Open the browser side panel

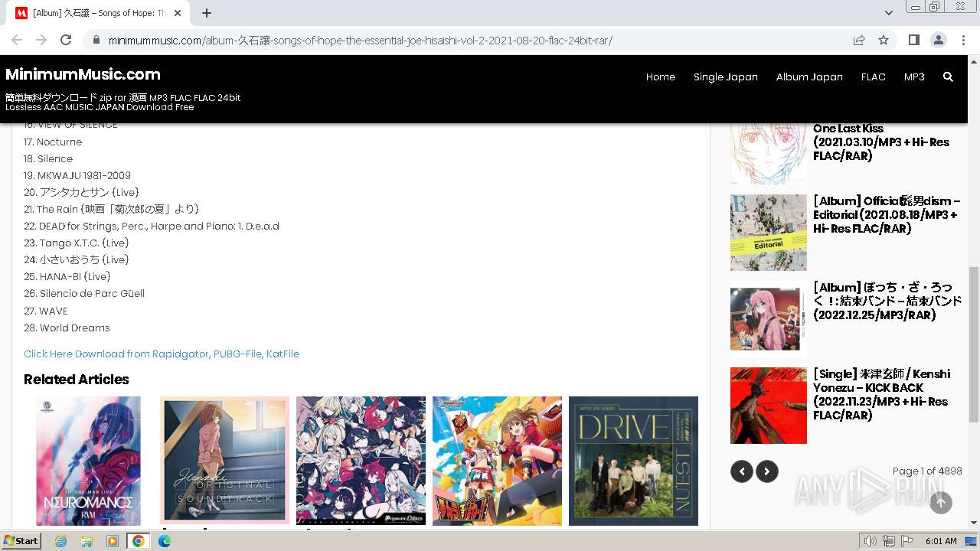pyautogui.click(x=913, y=40)
